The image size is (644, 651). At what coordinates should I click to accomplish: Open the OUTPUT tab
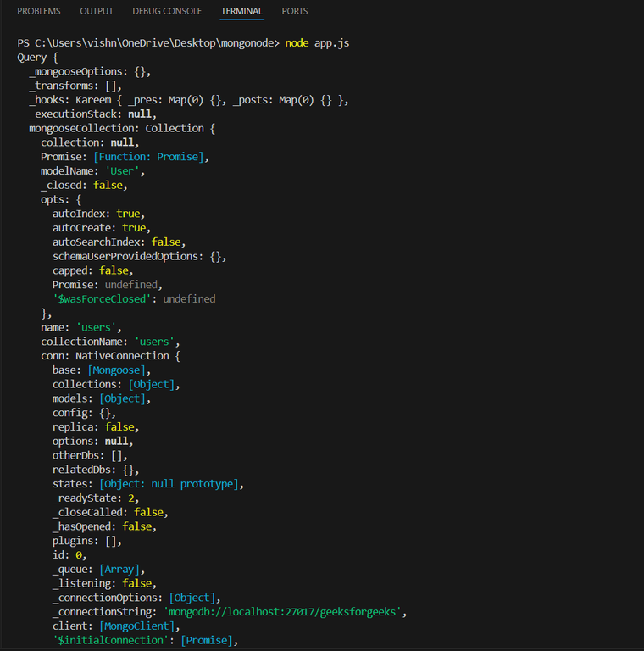(97, 11)
